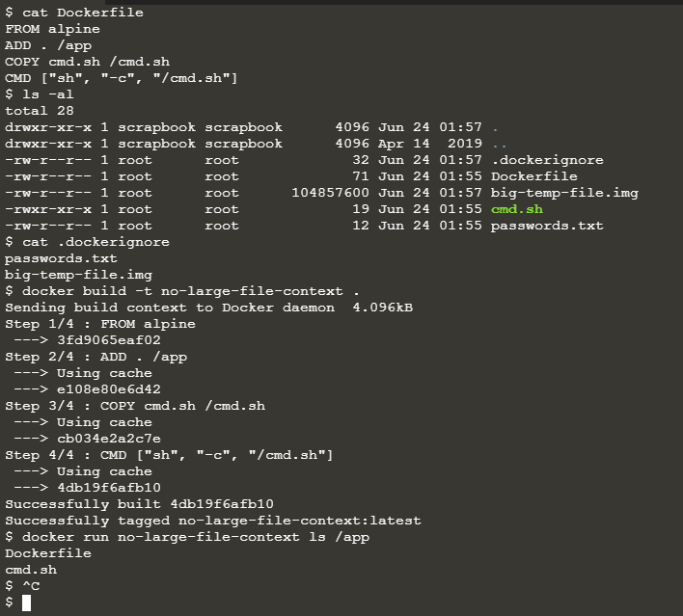The width and height of the screenshot is (683, 616).
Task: Click the 'cat .dockerignore' command line
Action: coord(87,242)
